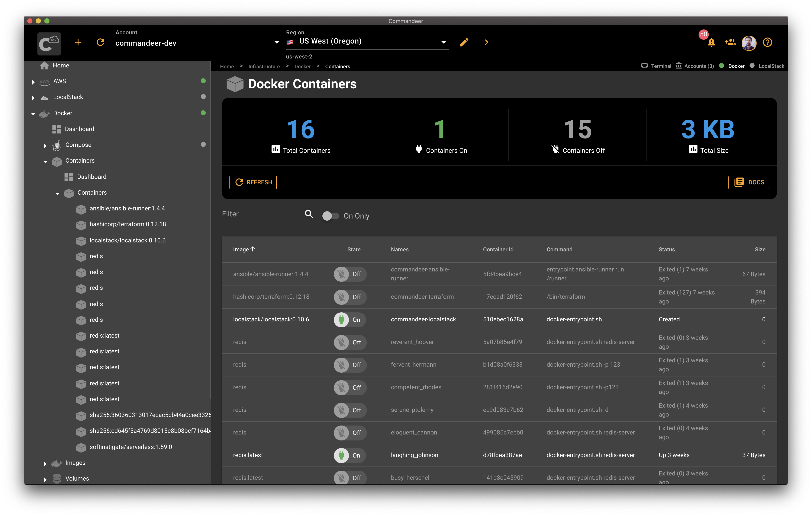Open Dashboard under Containers in sidebar
812x516 pixels.
(92, 177)
